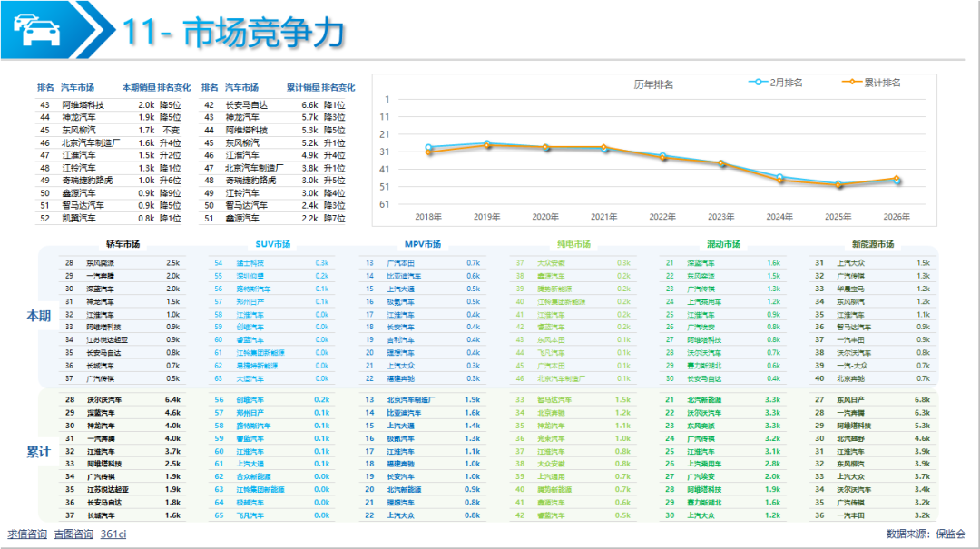Click the 数据来源：保监会 footer text

[x=926, y=534]
